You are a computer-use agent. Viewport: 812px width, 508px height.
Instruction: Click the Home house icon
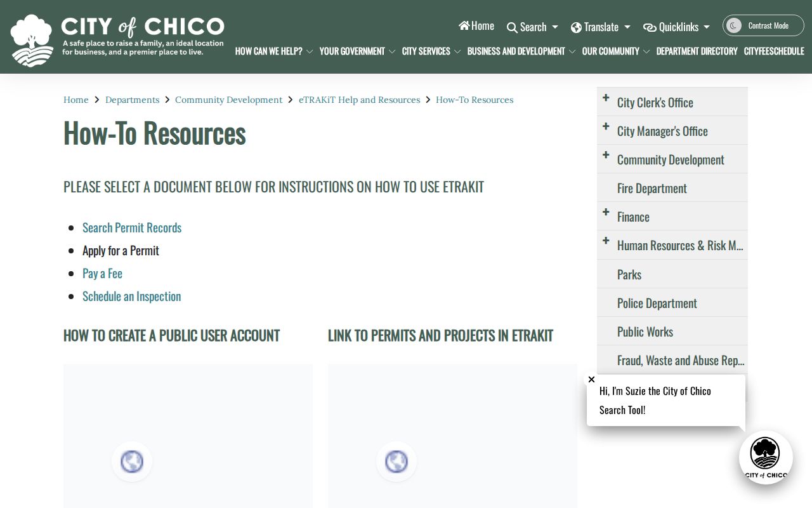coord(464,25)
